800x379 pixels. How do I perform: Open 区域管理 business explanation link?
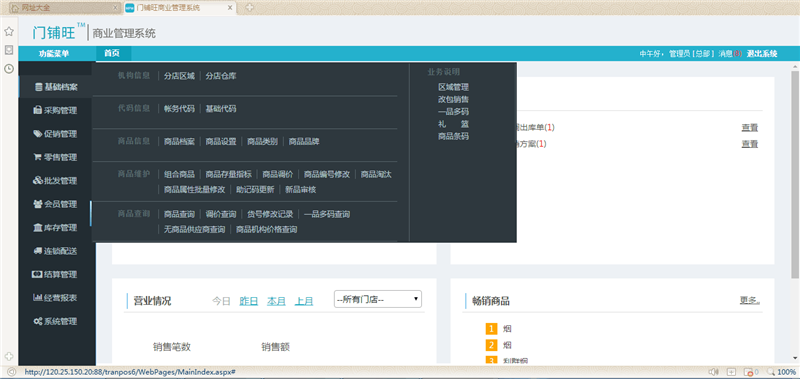[453, 87]
